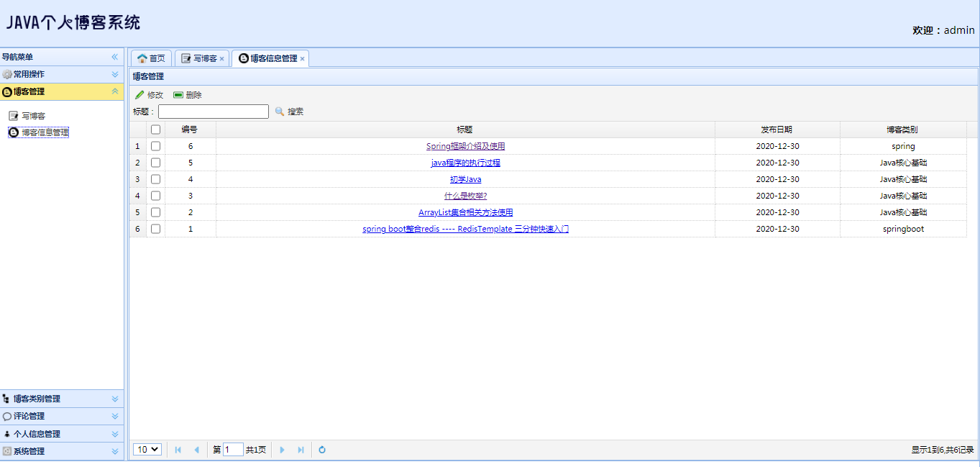Click the speech bubble icon beside 评论管理

click(x=6, y=416)
